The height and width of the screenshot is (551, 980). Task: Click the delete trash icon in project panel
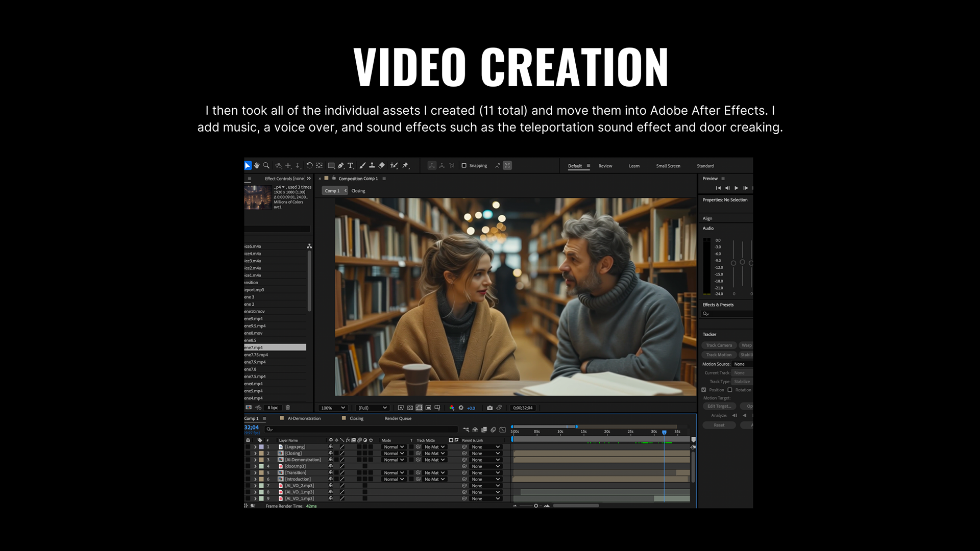point(288,408)
